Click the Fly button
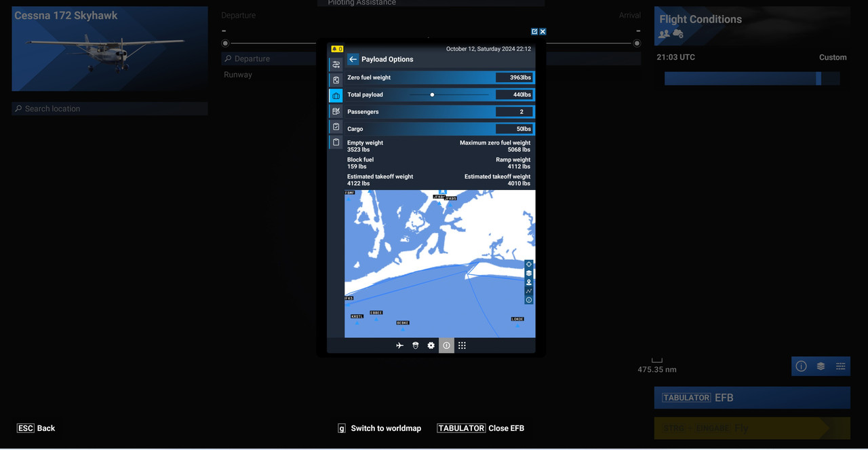This screenshot has height=450, width=868. click(x=752, y=428)
